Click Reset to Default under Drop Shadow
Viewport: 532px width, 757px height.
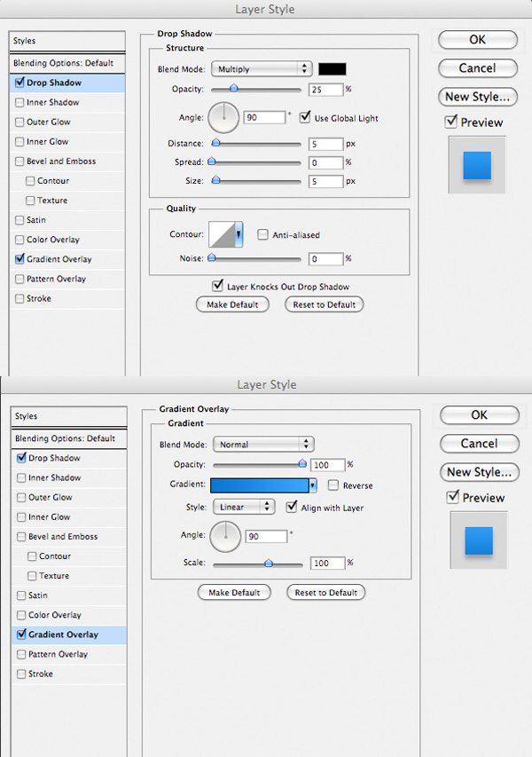click(325, 304)
